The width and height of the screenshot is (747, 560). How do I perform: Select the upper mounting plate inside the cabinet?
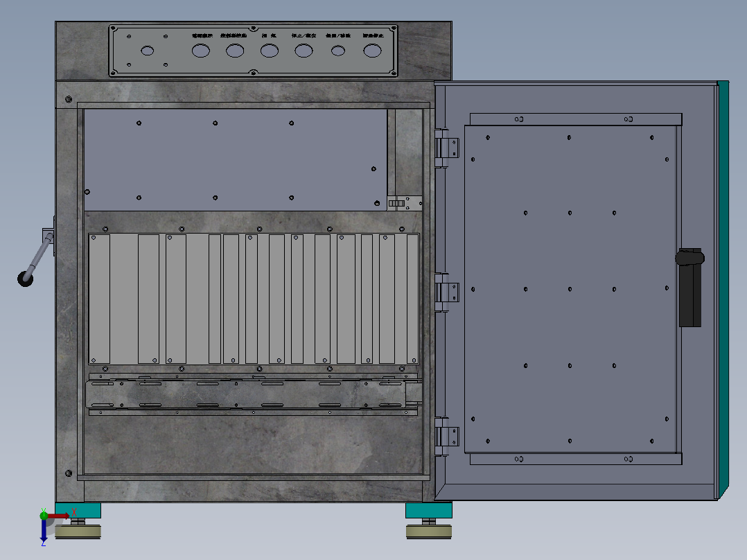point(236,159)
